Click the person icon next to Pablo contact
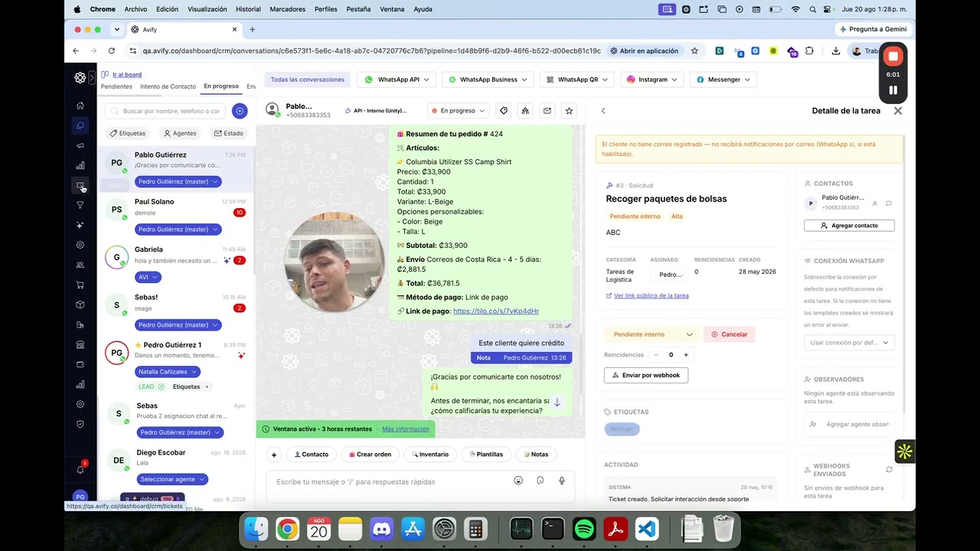 click(875, 204)
